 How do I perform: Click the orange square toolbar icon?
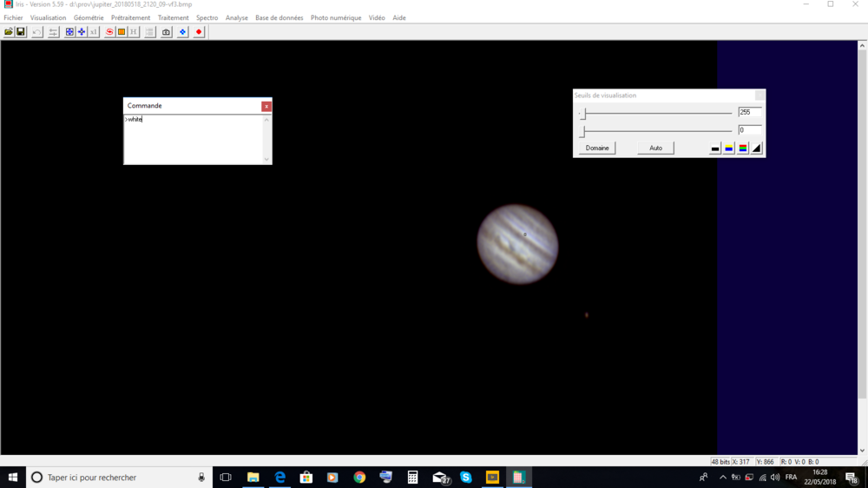coord(122,32)
